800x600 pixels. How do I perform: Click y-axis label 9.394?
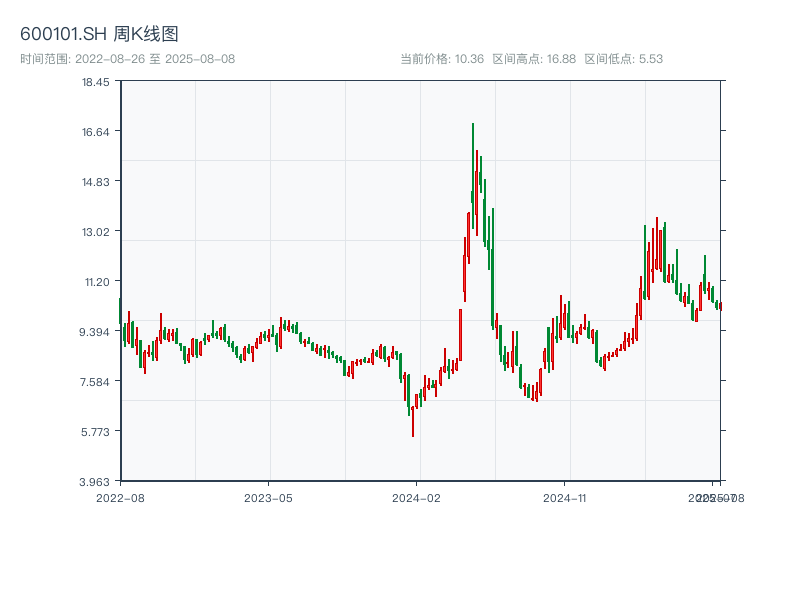94,332
